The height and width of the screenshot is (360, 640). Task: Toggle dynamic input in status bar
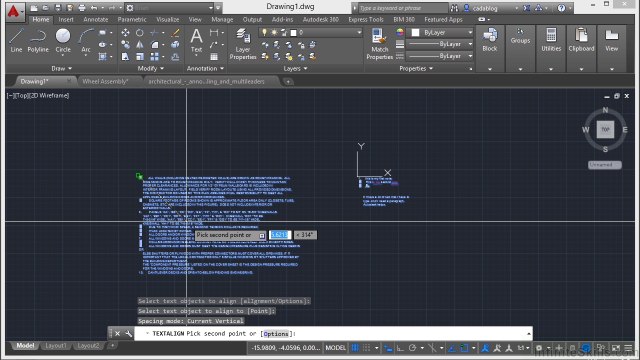(x=388, y=348)
